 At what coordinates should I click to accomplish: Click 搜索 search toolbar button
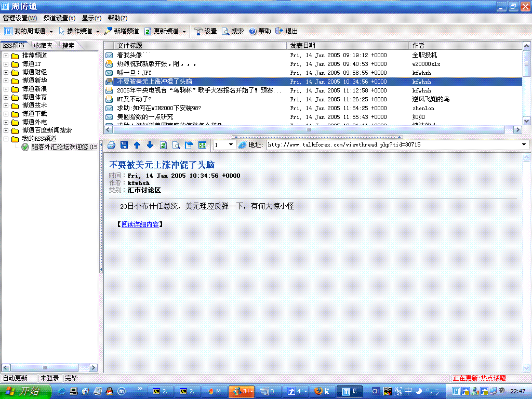[233, 31]
